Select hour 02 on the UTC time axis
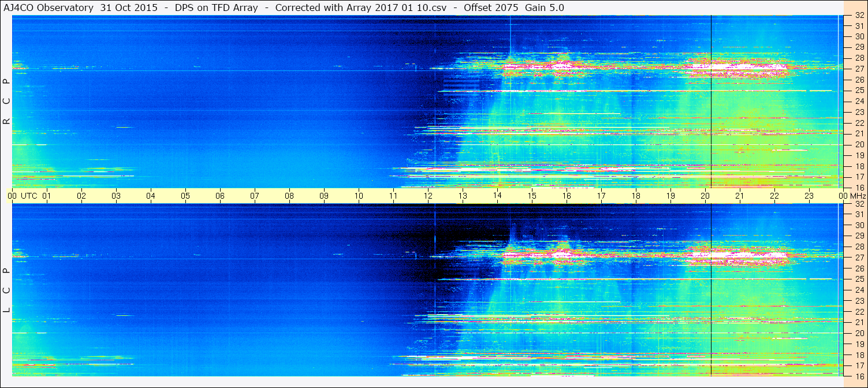 coord(81,196)
